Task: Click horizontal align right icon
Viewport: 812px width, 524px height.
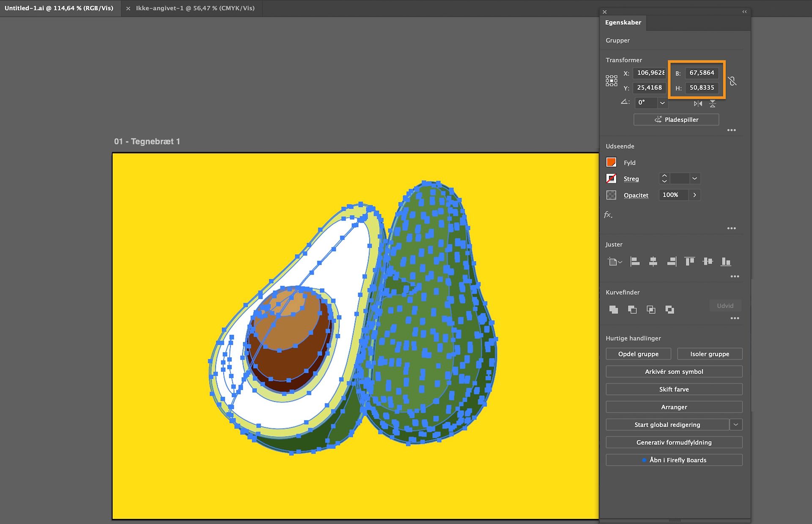Action: pos(672,262)
